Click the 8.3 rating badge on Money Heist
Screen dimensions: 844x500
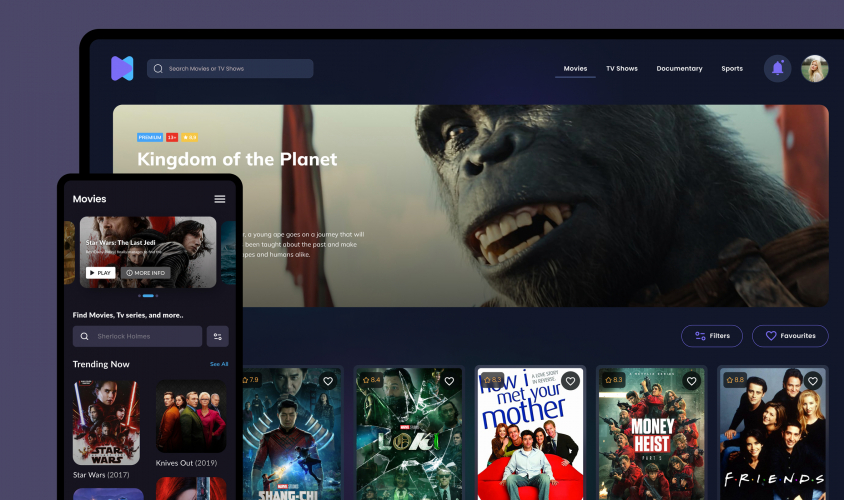(614, 380)
